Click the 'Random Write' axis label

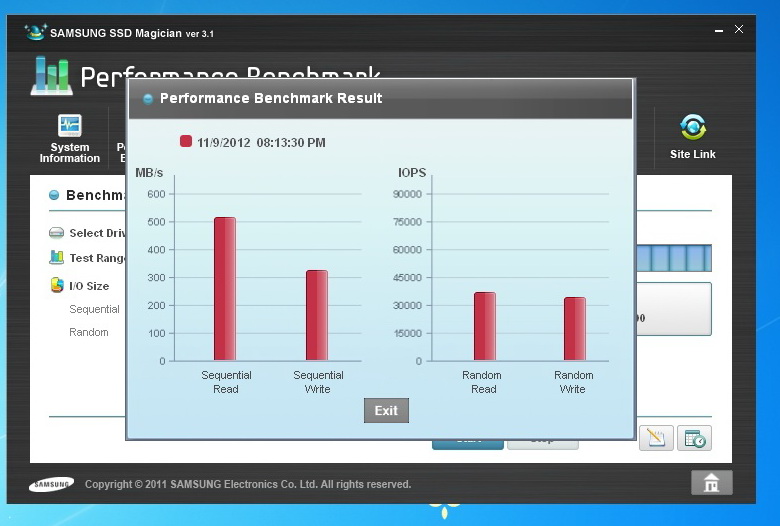pos(574,382)
